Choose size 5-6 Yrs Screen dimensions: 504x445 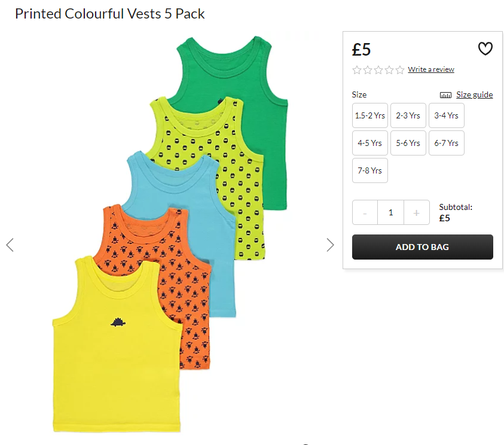(x=408, y=143)
